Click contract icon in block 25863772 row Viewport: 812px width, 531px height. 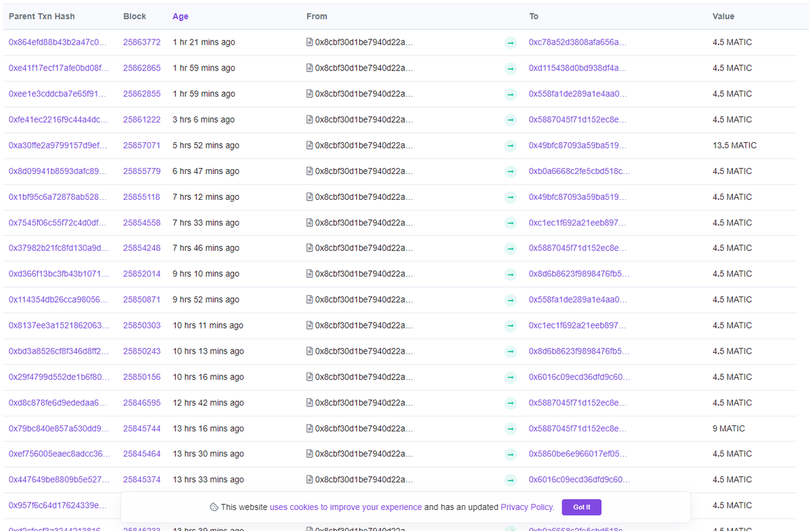(309, 42)
